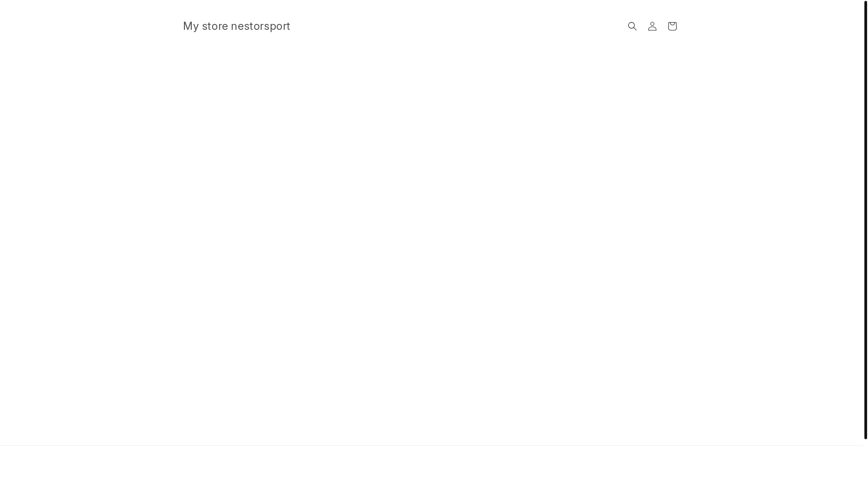Select the "My store nestorsport" title text
Image resolution: width=868 pixels, height=488 pixels.
pyautogui.click(x=236, y=26)
